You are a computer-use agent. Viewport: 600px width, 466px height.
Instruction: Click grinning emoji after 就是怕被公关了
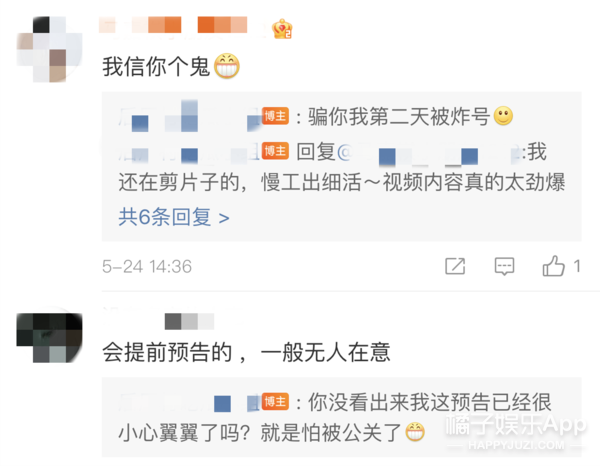(415, 432)
